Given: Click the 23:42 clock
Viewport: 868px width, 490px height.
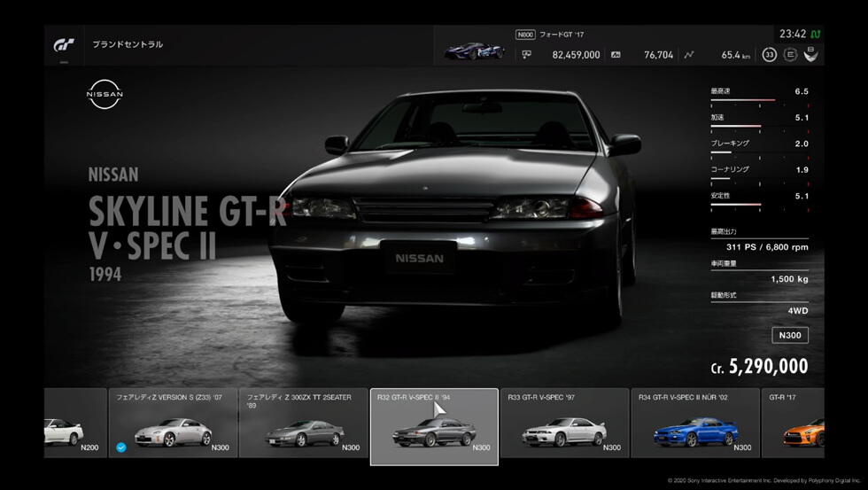Looking at the screenshot, I should pyautogui.click(x=793, y=35).
